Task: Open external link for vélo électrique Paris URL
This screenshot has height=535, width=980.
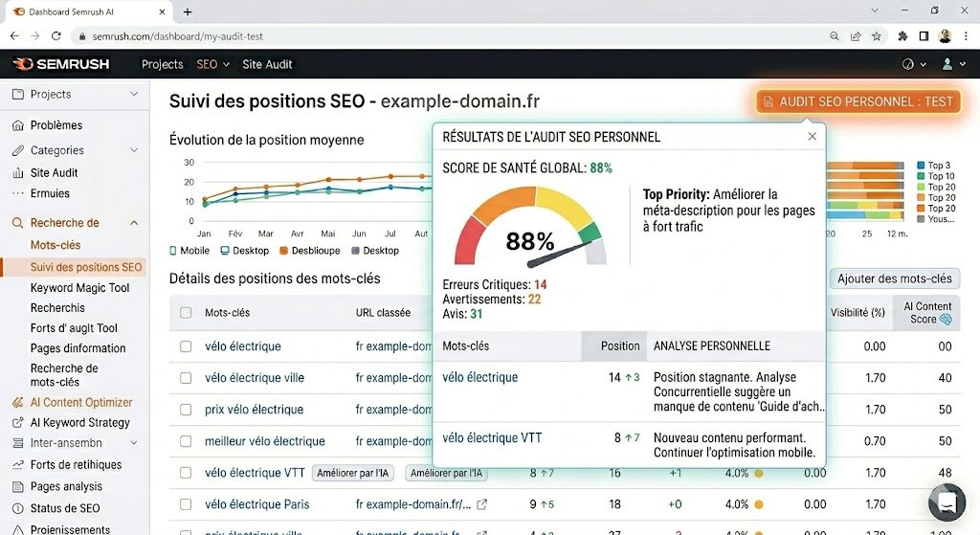Action: pos(482,504)
